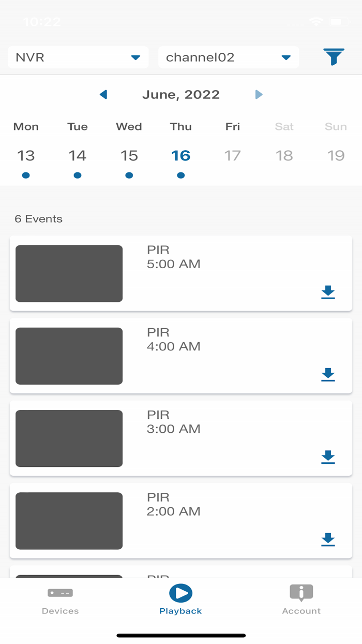Download the 3:00 AM PIR clip
Screen dimensions: 362x644
coord(328,457)
